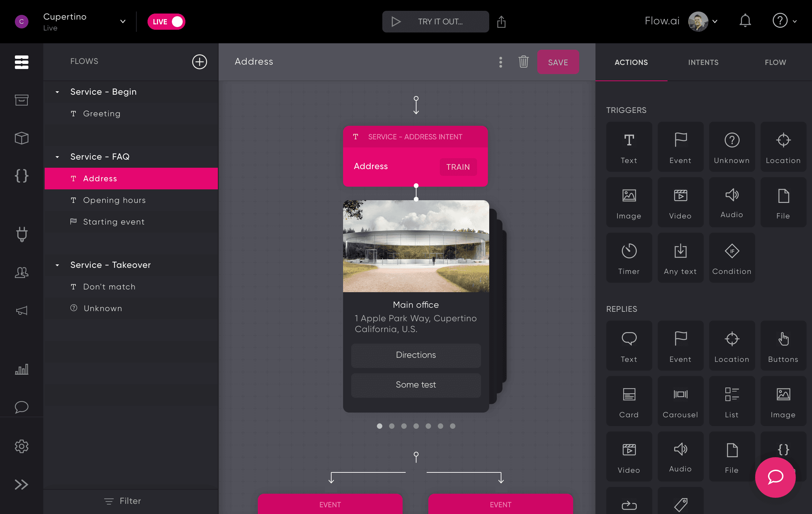
Task: Open the contacts people sidebar icon
Action: (22, 273)
